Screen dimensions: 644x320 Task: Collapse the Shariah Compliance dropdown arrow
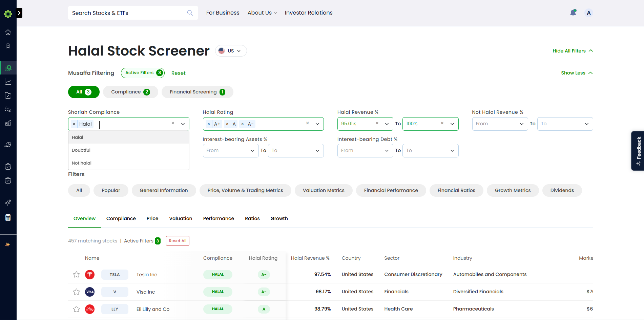coord(183,124)
